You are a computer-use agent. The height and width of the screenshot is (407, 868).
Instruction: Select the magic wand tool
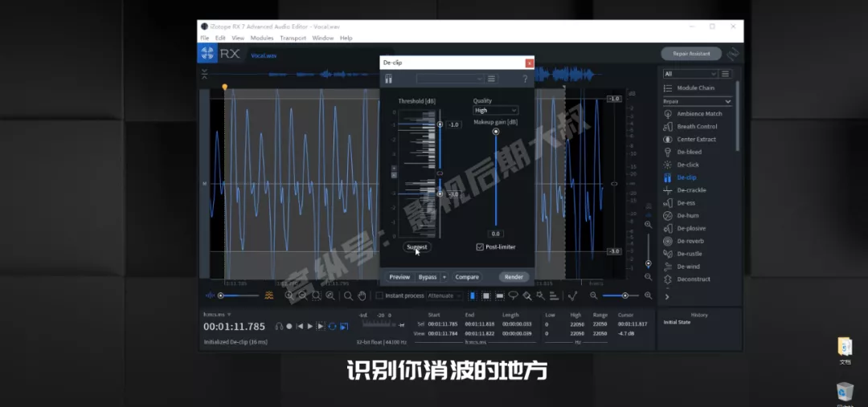[540, 296]
